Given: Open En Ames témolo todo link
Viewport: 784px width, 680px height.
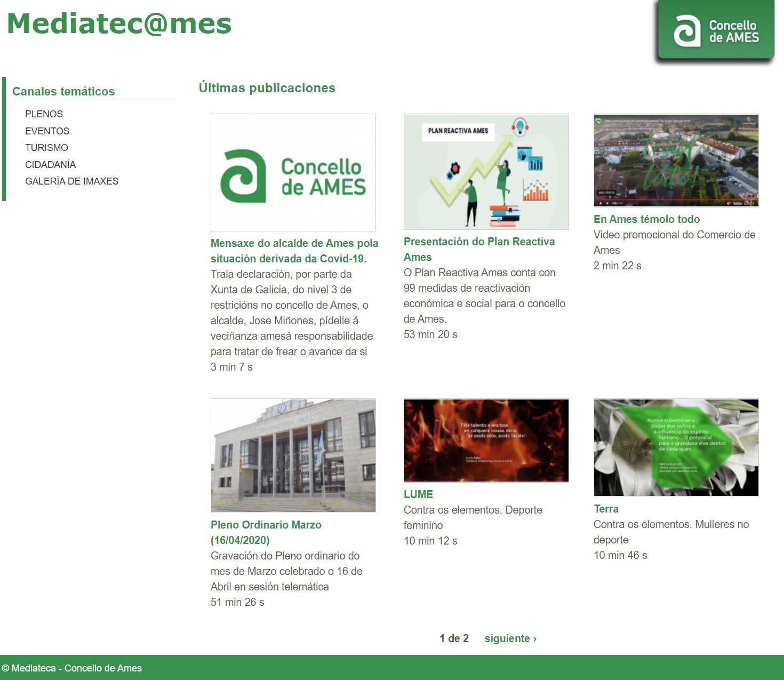Looking at the screenshot, I should pos(646,219).
